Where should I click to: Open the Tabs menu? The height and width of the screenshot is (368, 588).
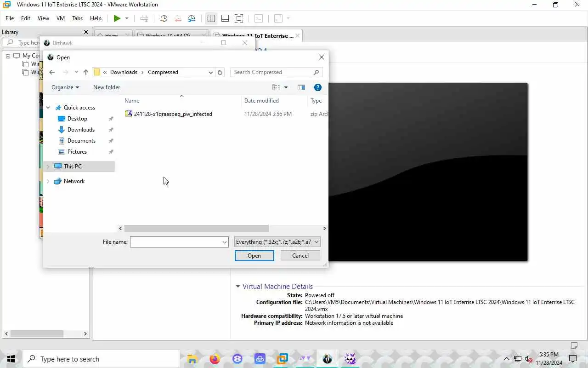pos(77,18)
